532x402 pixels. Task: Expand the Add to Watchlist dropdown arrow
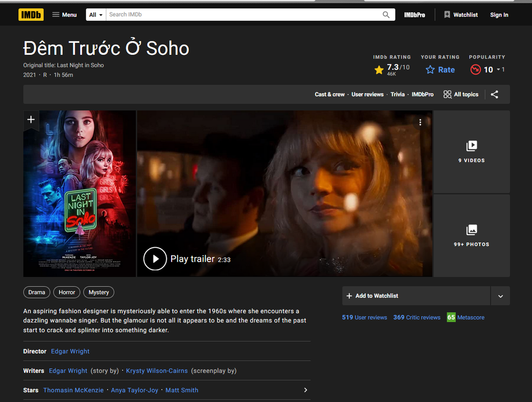[500, 296]
